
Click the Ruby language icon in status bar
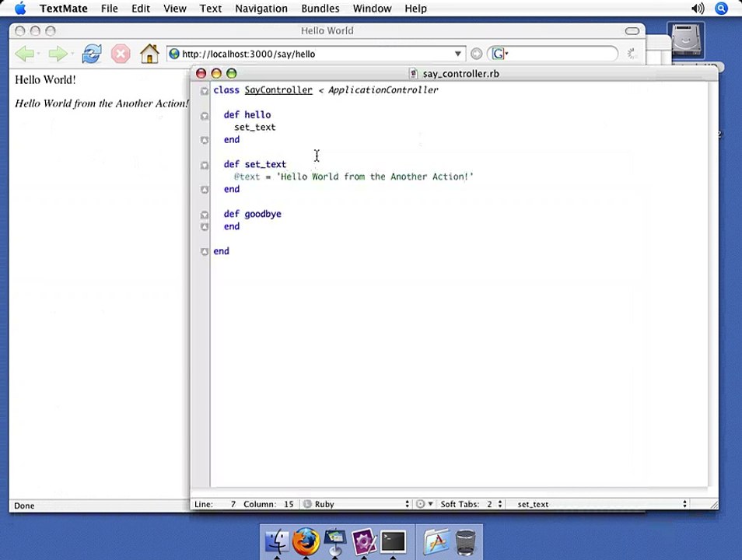tap(307, 504)
